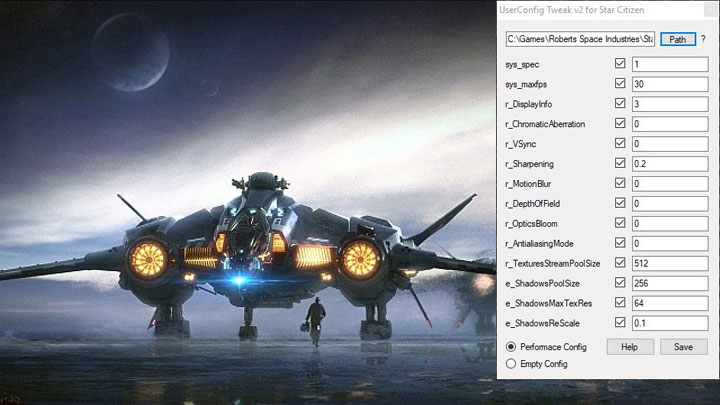Image resolution: width=720 pixels, height=405 pixels.
Task: Uncheck the e_ShadowsMaxTexRes checkbox
Action: [620, 302]
